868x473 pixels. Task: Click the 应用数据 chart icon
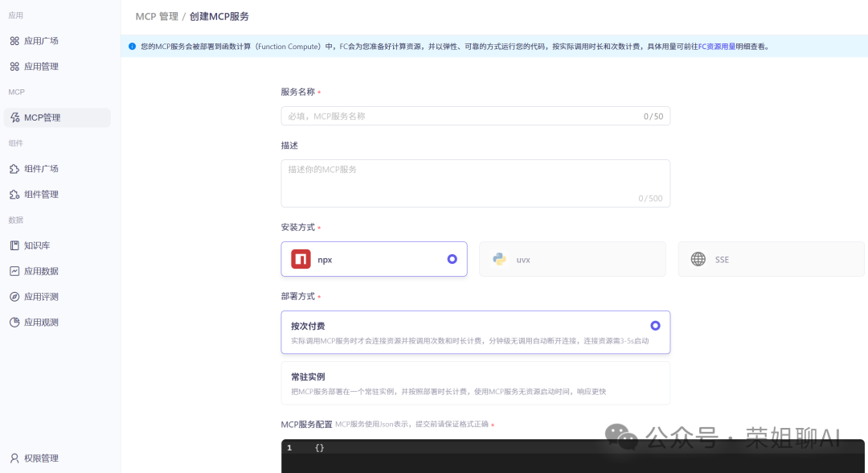pyautogui.click(x=16, y=271)
